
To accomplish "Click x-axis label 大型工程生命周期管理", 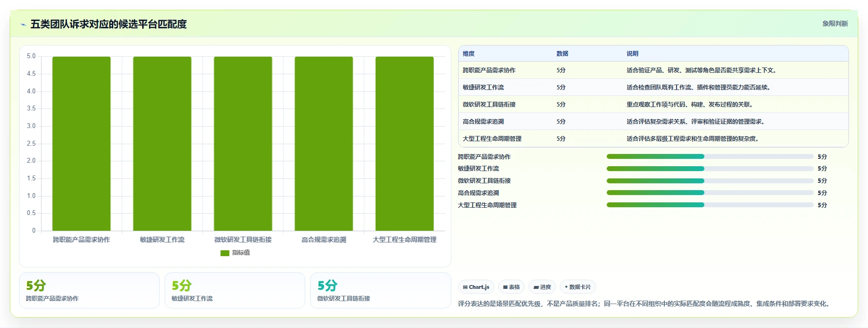I will click(x=404, y=240).
